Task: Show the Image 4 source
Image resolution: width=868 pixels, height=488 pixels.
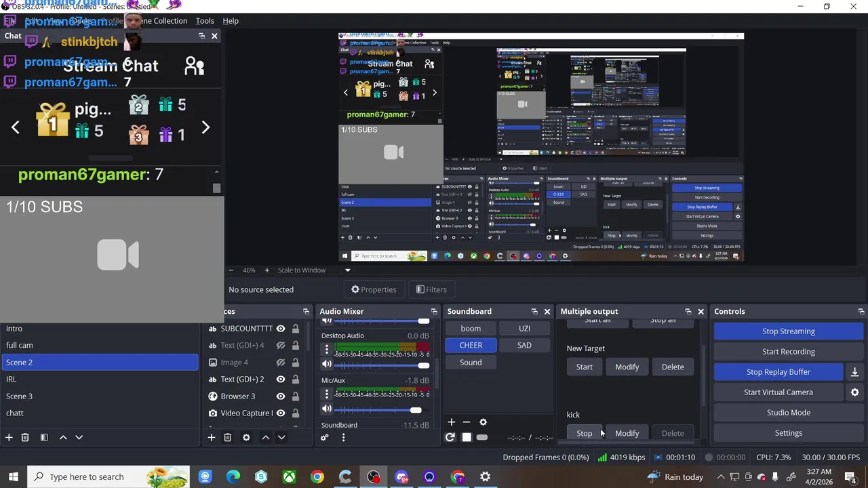Action: coord(280,363)
